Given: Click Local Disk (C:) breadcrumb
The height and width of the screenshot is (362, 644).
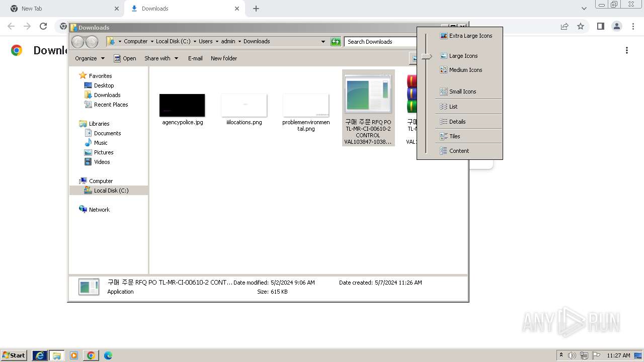Looking at the screenshot, I should click(173, 41).
